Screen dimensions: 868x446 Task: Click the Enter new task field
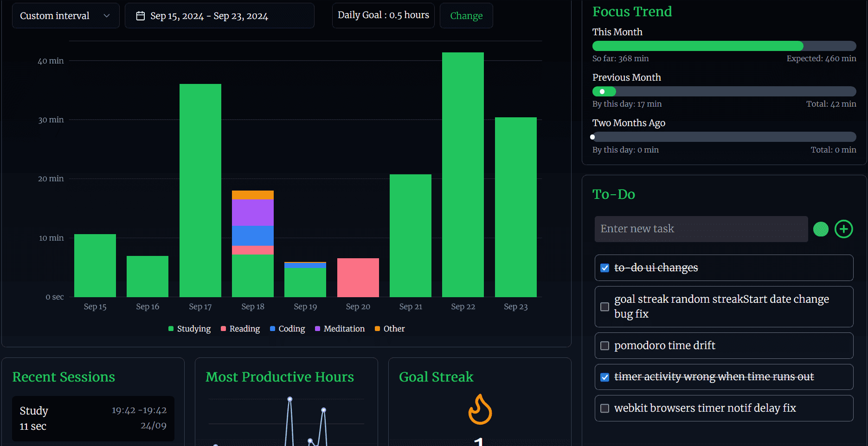(x=701, y=229)
